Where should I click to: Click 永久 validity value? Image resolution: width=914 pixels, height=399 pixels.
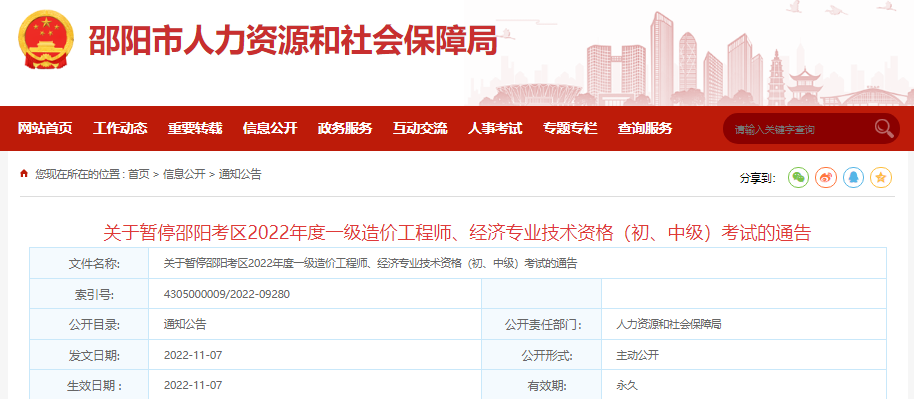click(627, 385)
